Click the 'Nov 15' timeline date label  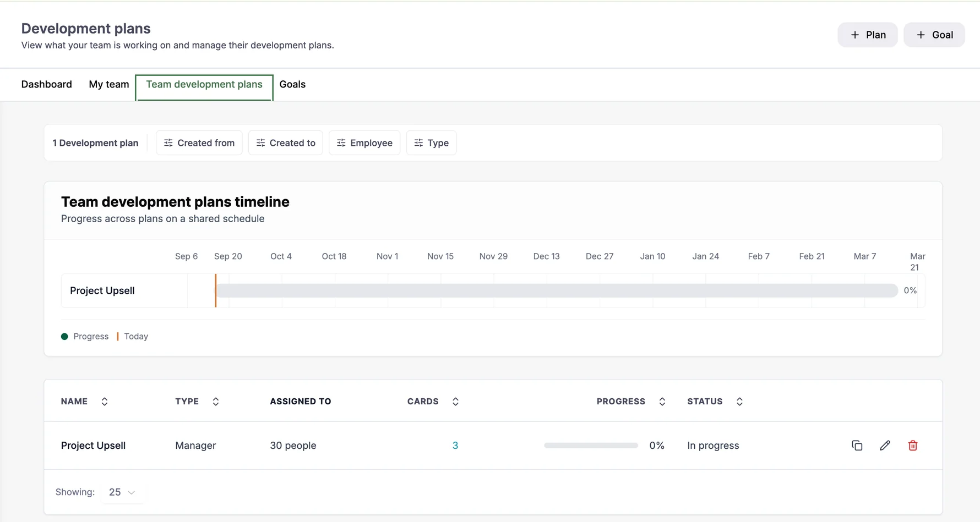point(440,256)
